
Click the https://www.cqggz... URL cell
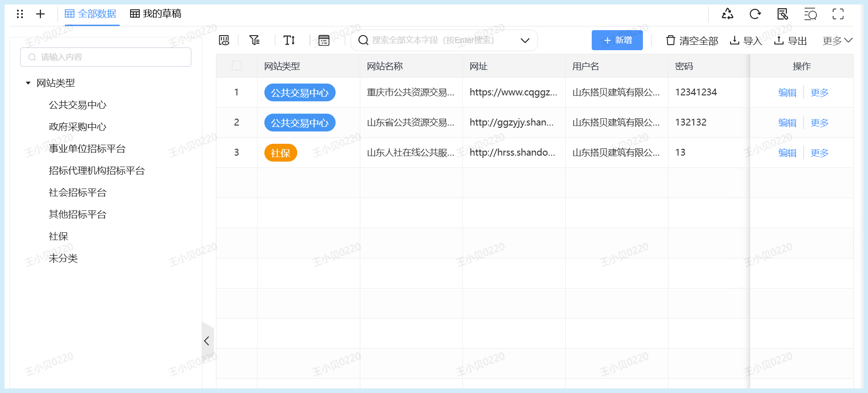[514, 92]
